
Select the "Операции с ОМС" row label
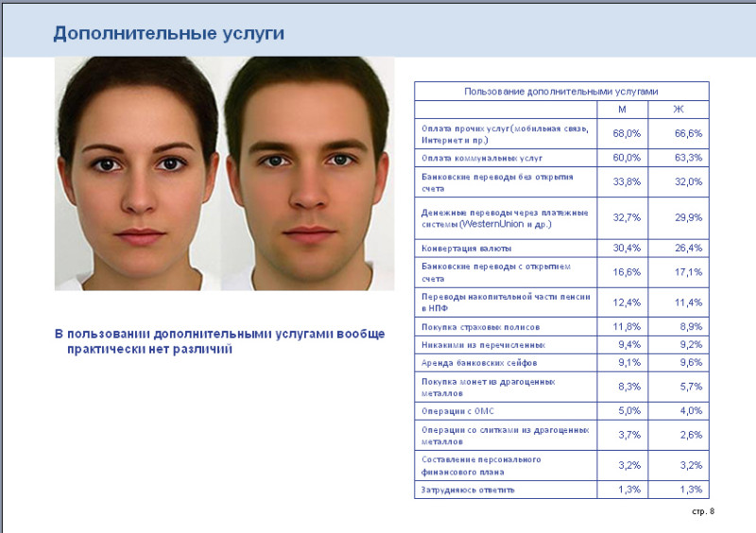pyautogui.click(x=457, y=411)
